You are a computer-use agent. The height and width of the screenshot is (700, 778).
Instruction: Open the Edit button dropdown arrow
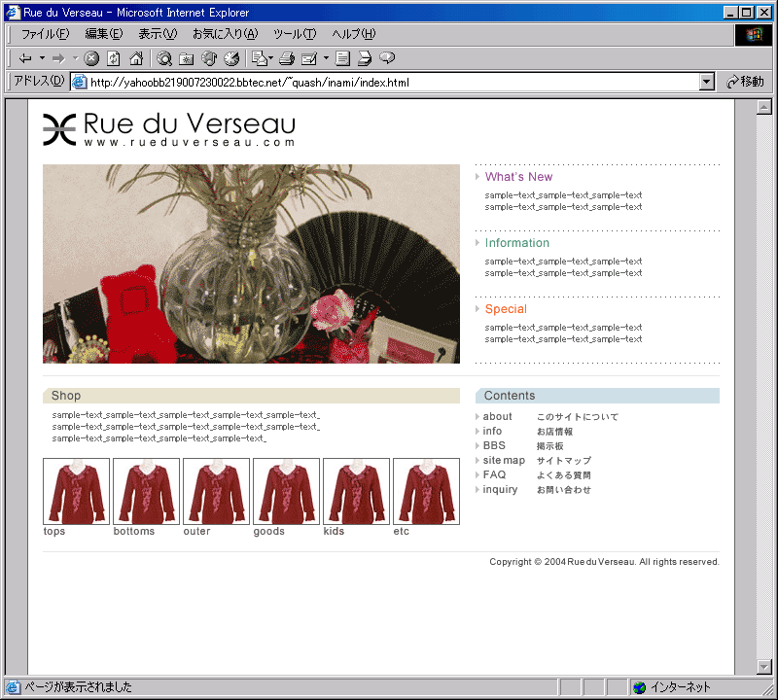[326, 58]
